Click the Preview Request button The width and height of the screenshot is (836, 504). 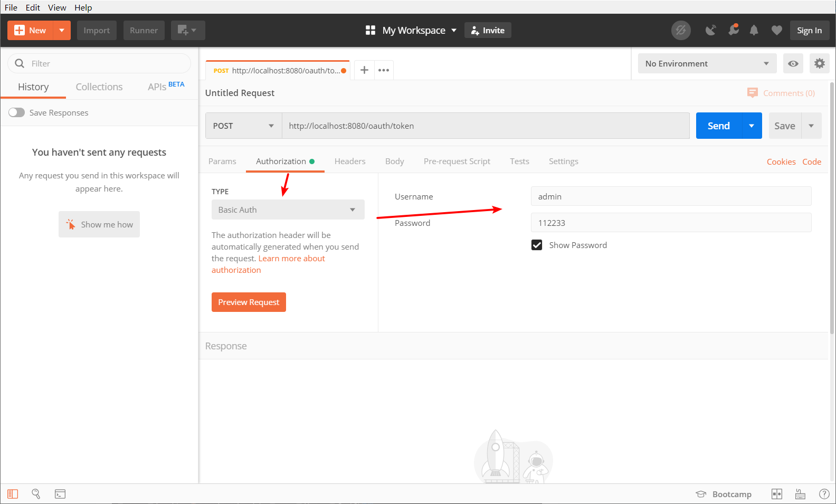(x=249, y=302)
